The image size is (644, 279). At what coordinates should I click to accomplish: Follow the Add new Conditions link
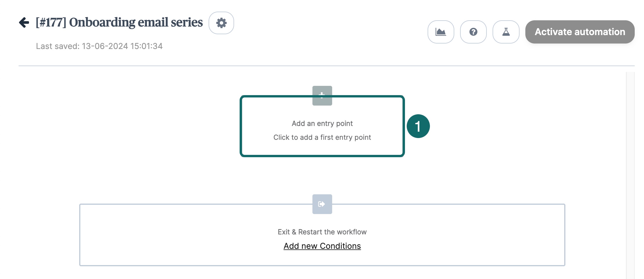point(322,246)
